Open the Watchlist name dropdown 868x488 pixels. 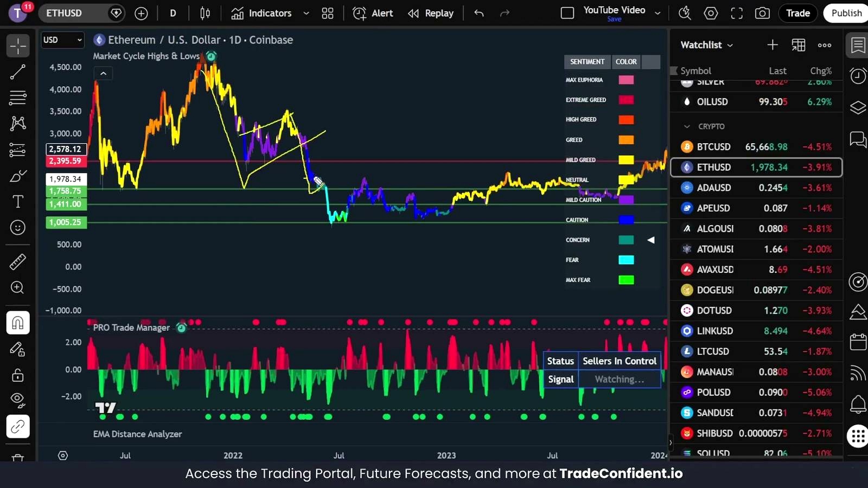point(707,45)
